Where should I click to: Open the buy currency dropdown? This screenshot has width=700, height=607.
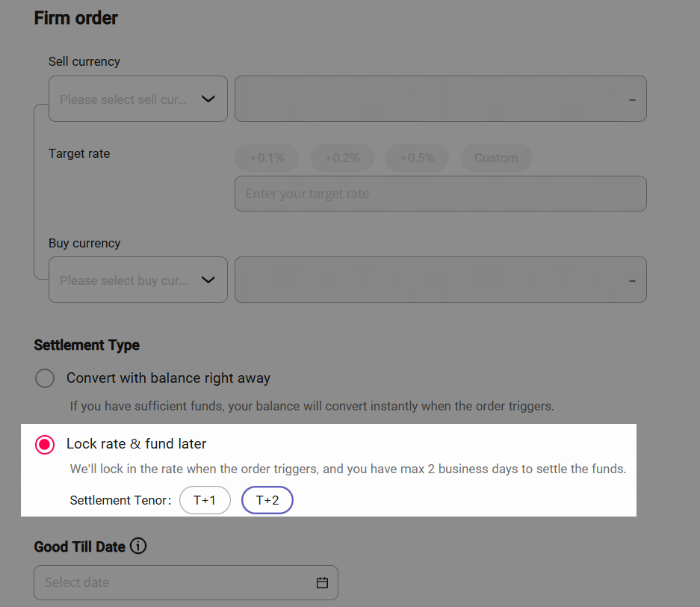tap(137, 280)
